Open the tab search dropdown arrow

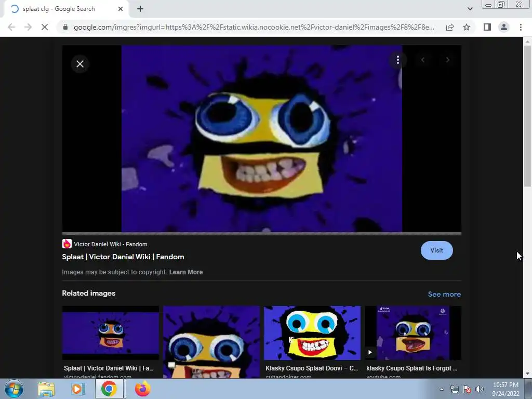pos(470,9)
